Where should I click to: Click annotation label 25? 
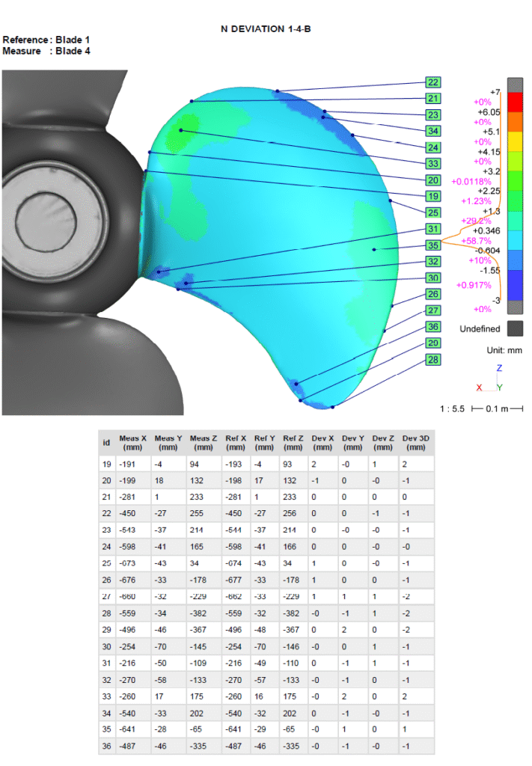coord(433,212)
